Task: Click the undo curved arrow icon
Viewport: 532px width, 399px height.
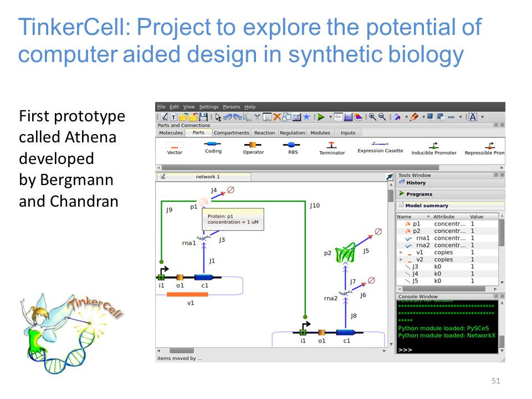Action: 228,117
